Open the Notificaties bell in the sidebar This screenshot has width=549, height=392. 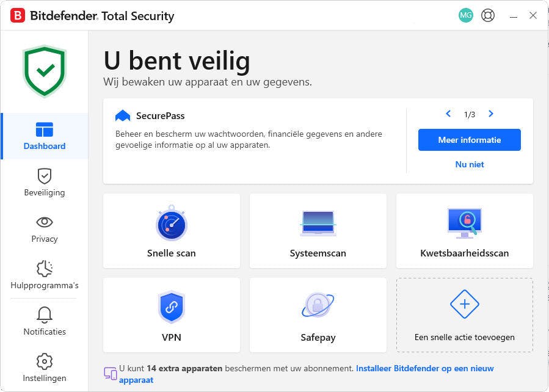click(x=44, y=321)
